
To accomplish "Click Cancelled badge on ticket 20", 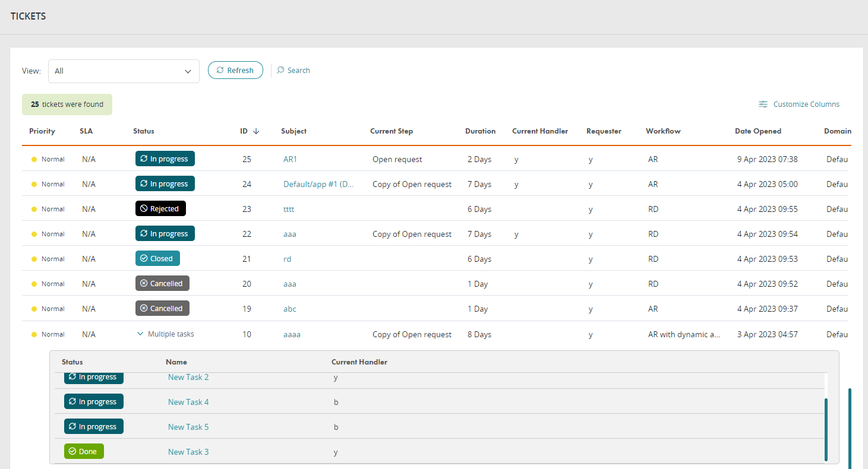I will tap(162, 283).
